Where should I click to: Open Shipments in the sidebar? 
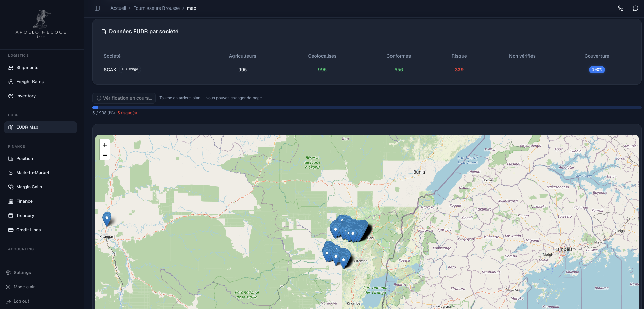tap(27, 68)
